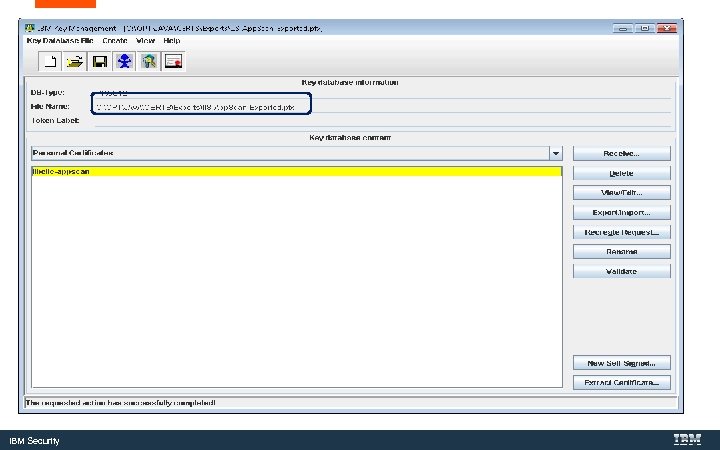This screenshot has width=720, height=450.
Task: Click the Receive... button
Action: click(621, 153)
